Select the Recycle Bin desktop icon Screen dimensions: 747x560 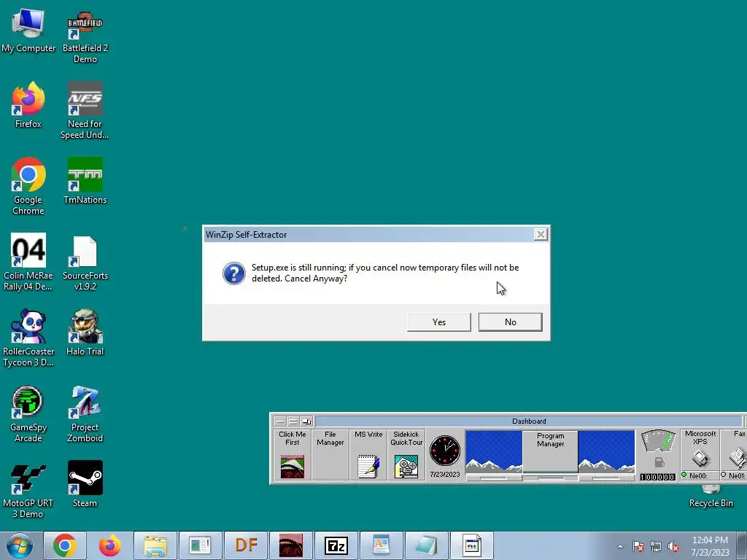point(711,497)
